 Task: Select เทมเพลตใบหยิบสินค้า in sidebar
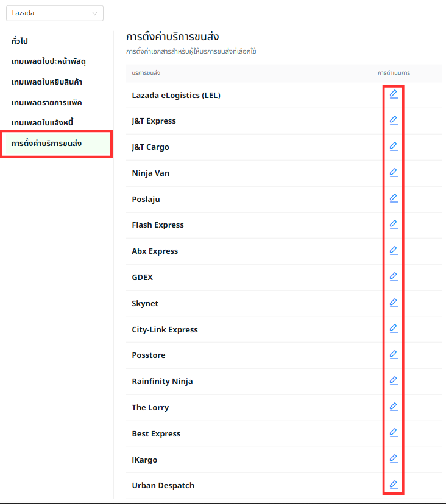pyautogui.click(x=47, y=82)
